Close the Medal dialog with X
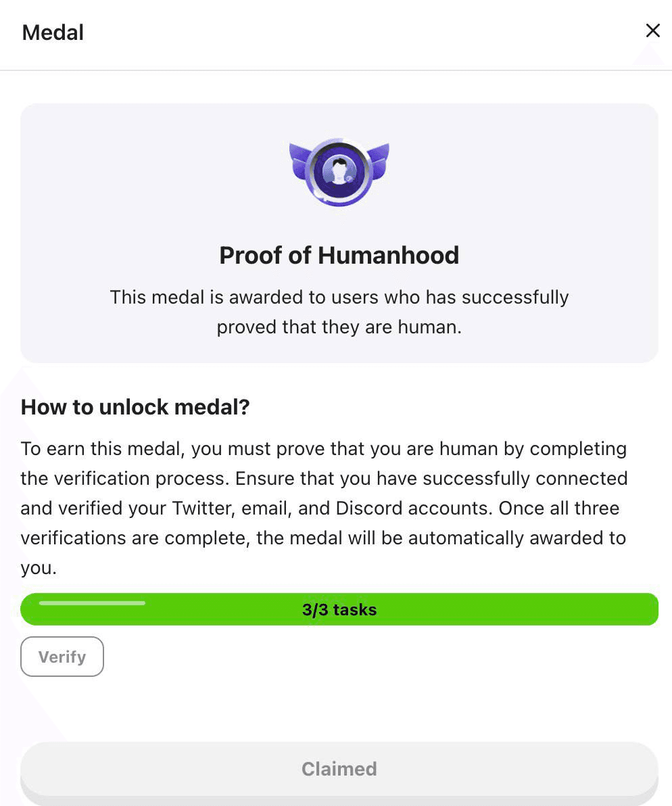 pyautogui.click(x=652, y=31)
